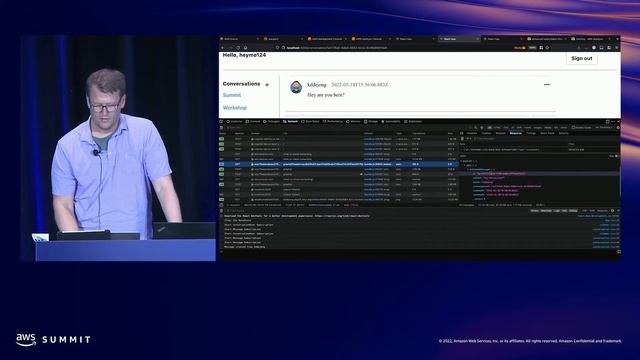Click the search magnifier icon in the Network toolbar
Image resolution: width=640 pixels, height=360 pixels.
point(476,127)
